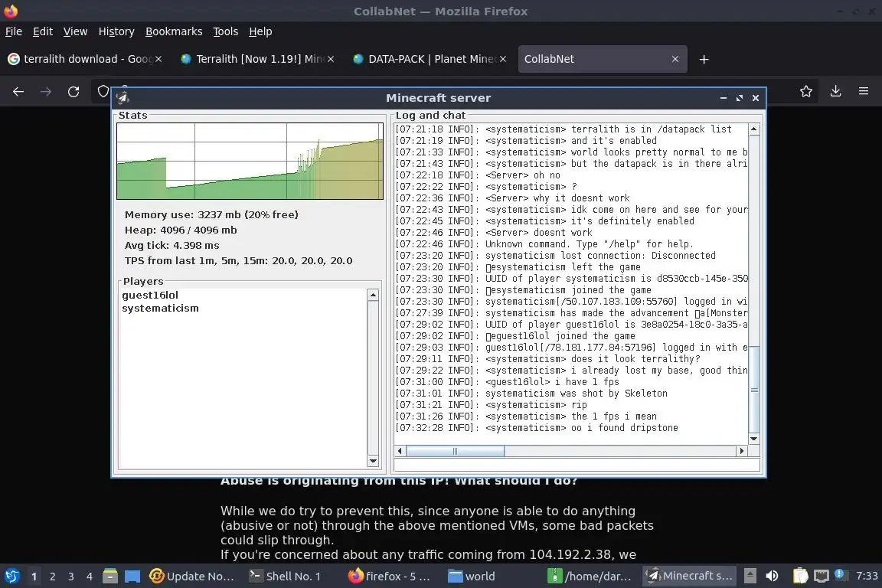Open the /home/dar... archive taskbar item
Screen dimensions: 882x588
(x=590, y=577)
